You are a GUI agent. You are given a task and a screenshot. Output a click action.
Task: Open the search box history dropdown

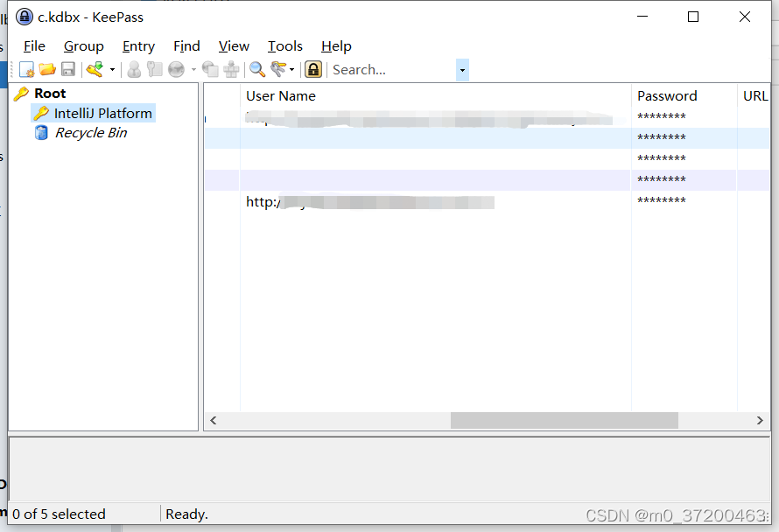point(462,70)
